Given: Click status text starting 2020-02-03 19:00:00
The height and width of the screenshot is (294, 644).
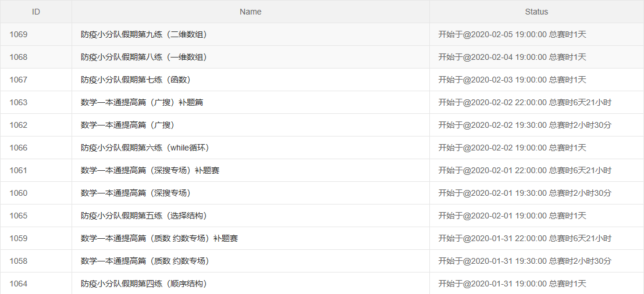Looking at the screenshot, I should 512,80.
